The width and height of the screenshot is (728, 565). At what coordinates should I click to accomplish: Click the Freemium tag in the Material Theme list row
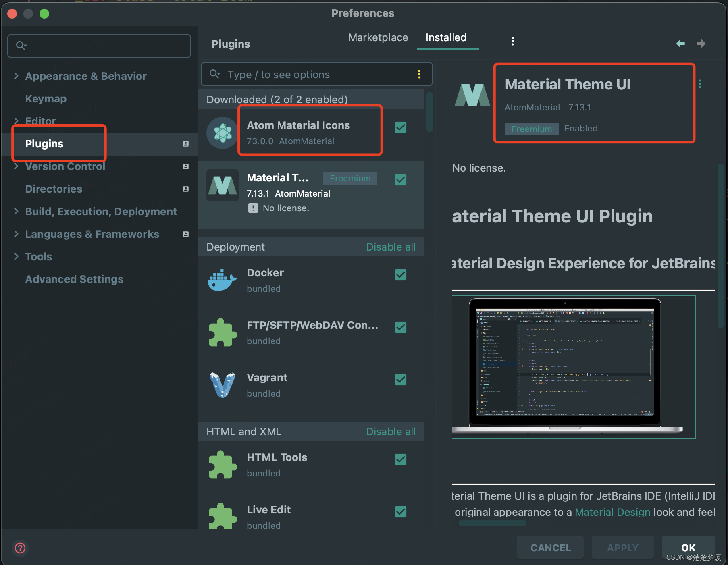pos(350,178)
